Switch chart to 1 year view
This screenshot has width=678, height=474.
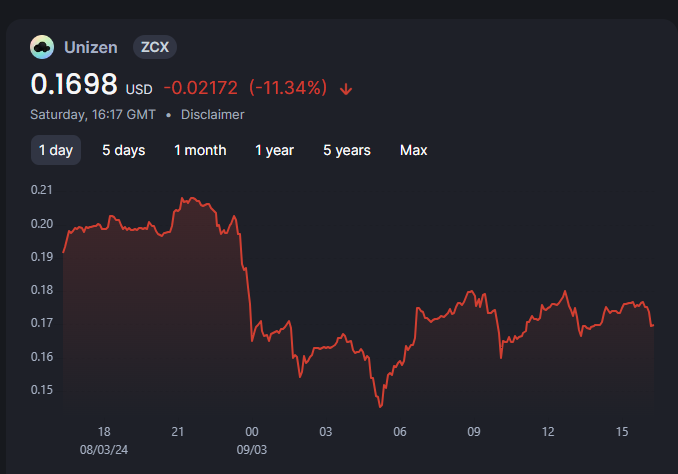point(274,150)
